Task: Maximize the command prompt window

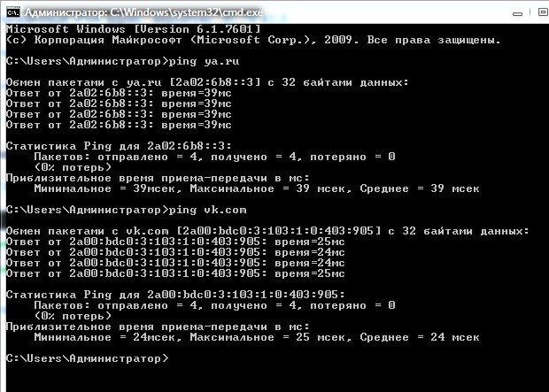Action: tap(543, 12)
